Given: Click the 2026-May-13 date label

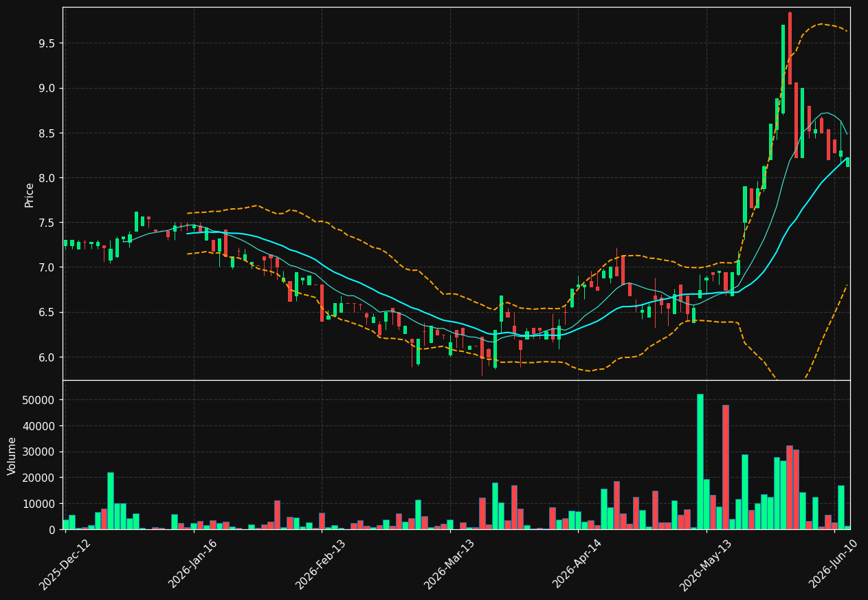Looking at the screenshot, I should [706, 564].
